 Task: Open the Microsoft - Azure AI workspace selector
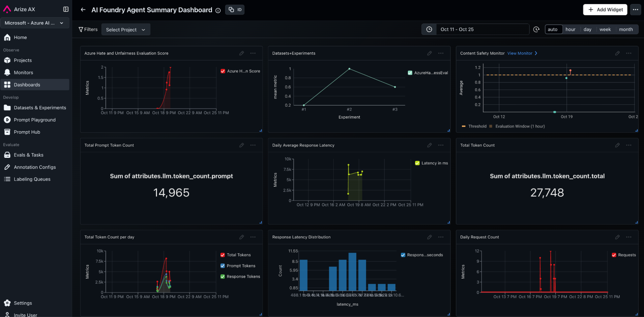34,23
